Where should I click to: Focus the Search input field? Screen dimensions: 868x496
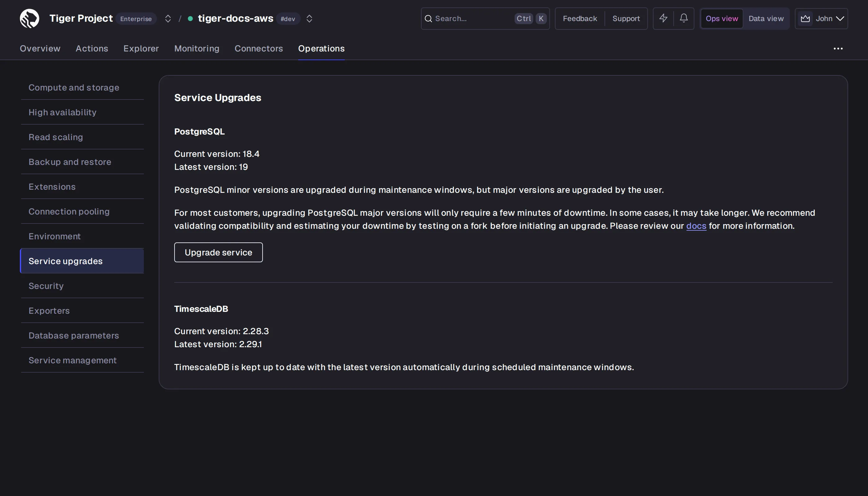[485, 18]
